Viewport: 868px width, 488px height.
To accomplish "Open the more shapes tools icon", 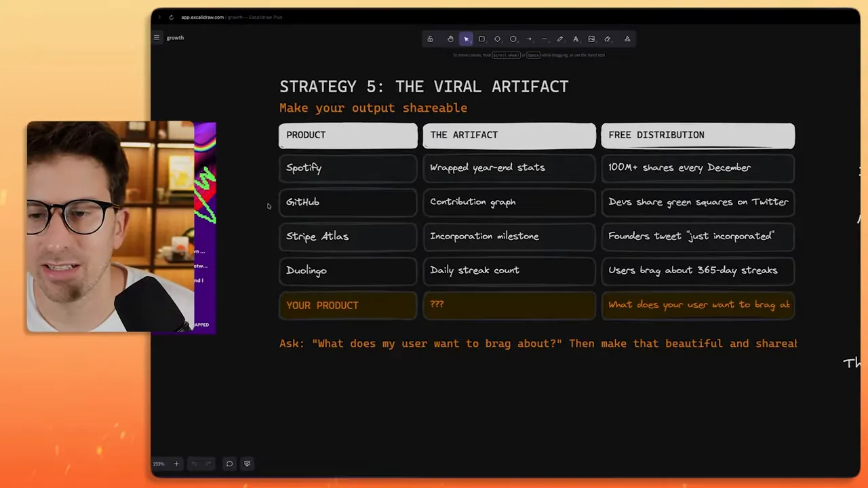I will [627, 39].
